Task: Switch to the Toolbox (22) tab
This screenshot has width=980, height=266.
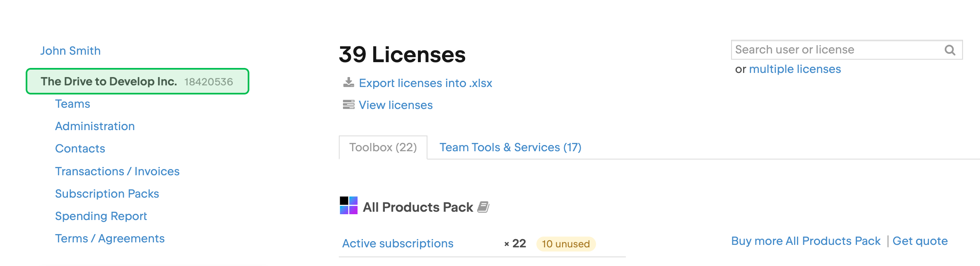Action: [x=382, y=147]
